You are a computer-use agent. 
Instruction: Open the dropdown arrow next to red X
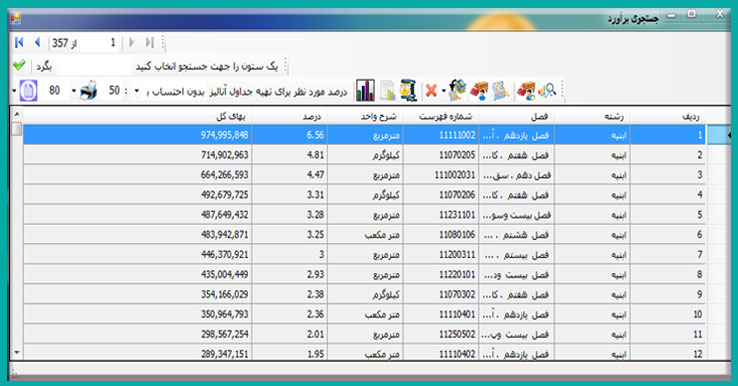click(x=443, y=90)
